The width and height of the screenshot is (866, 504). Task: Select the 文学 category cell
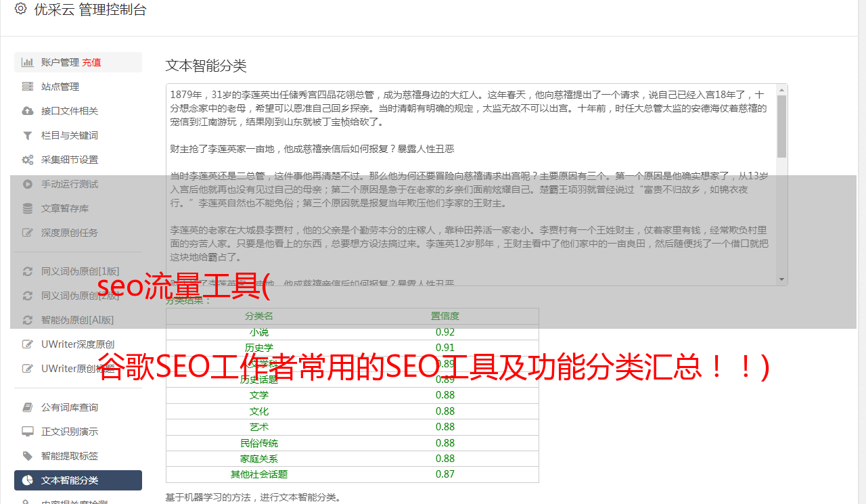259,395
